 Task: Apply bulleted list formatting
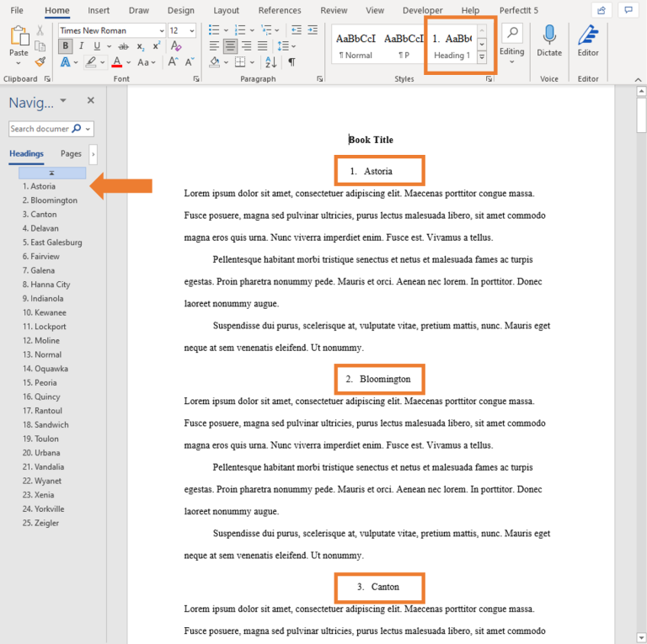(214, 30)
